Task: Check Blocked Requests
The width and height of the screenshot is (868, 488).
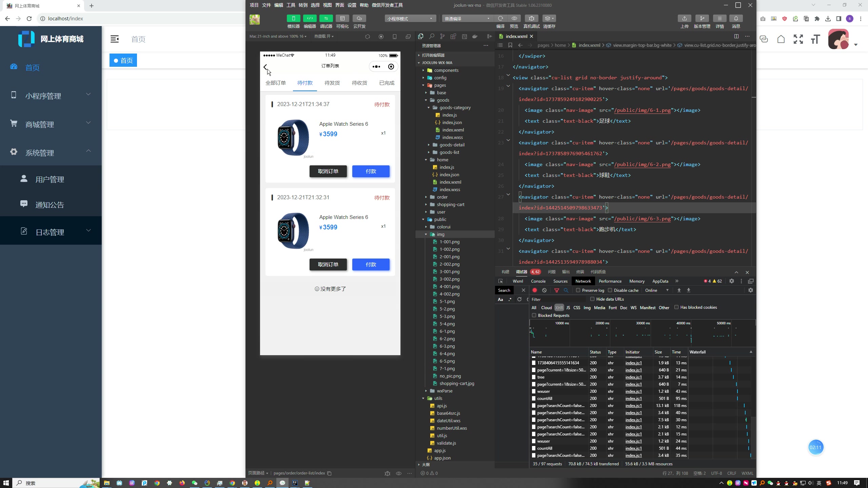Action: coord(534,316)
